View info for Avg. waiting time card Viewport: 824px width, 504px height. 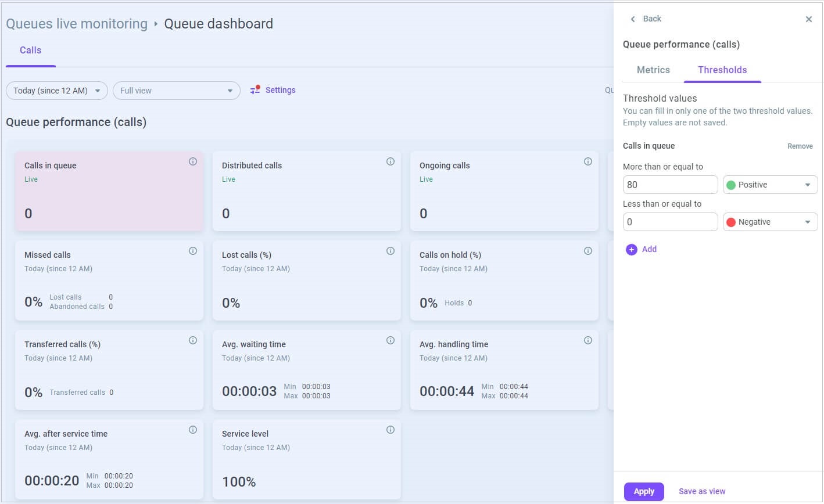coord(390,340)
